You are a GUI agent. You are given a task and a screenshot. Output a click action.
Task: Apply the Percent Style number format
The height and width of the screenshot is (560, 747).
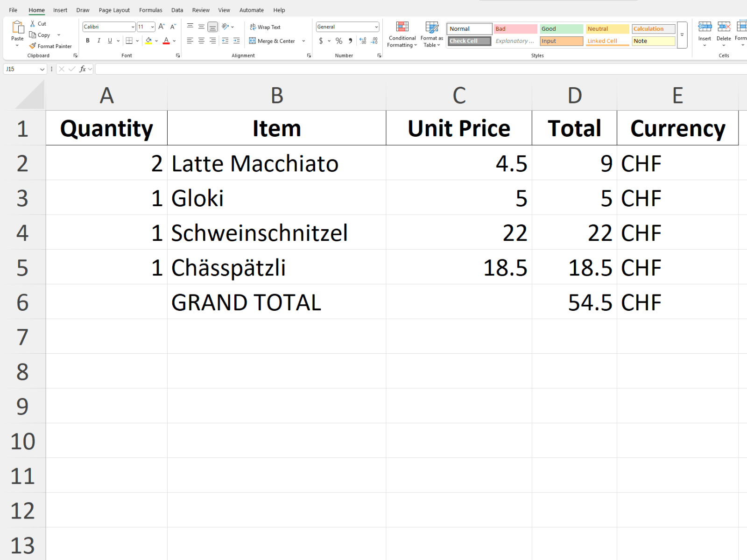pyautogui.click(x=339, y=41)
